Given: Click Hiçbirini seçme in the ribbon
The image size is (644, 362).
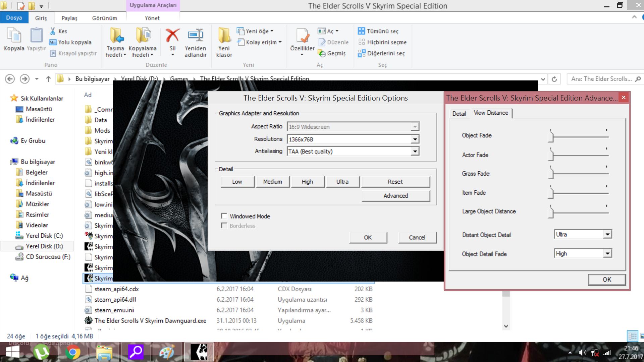Looking at the screenshot, I should click(x=382, y=42).
